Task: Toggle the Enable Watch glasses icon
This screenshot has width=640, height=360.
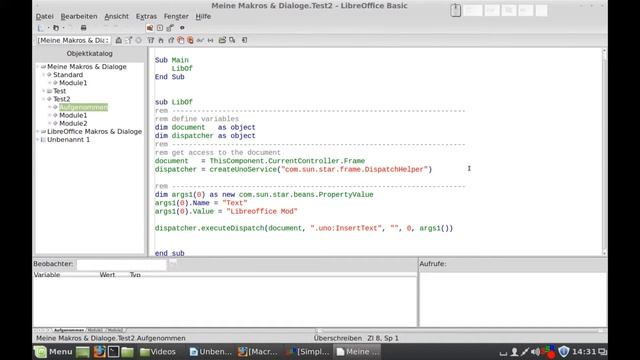Action: [200, 40]
